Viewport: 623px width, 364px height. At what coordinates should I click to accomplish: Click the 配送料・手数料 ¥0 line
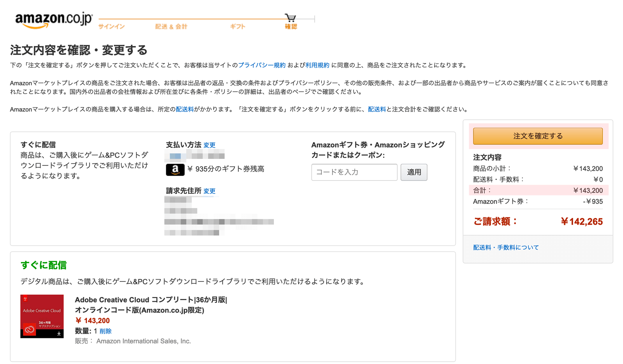[538, 179]
